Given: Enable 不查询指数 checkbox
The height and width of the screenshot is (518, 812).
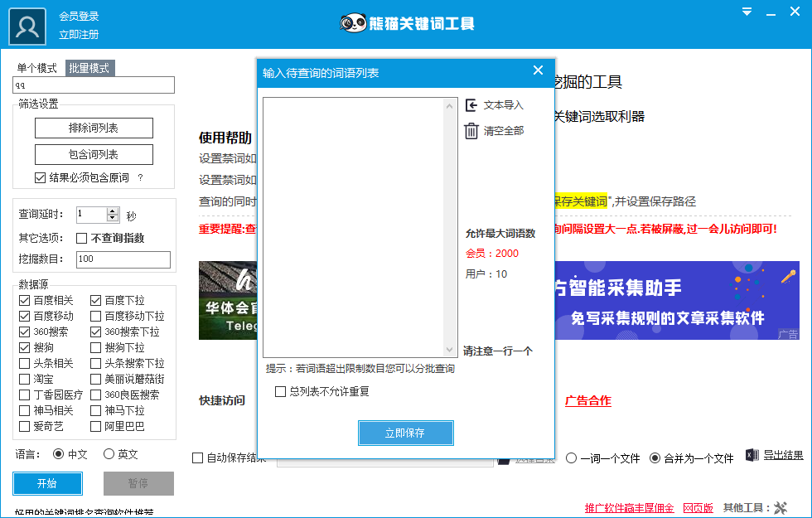Looking at the screenshot, I should point(81,239).
